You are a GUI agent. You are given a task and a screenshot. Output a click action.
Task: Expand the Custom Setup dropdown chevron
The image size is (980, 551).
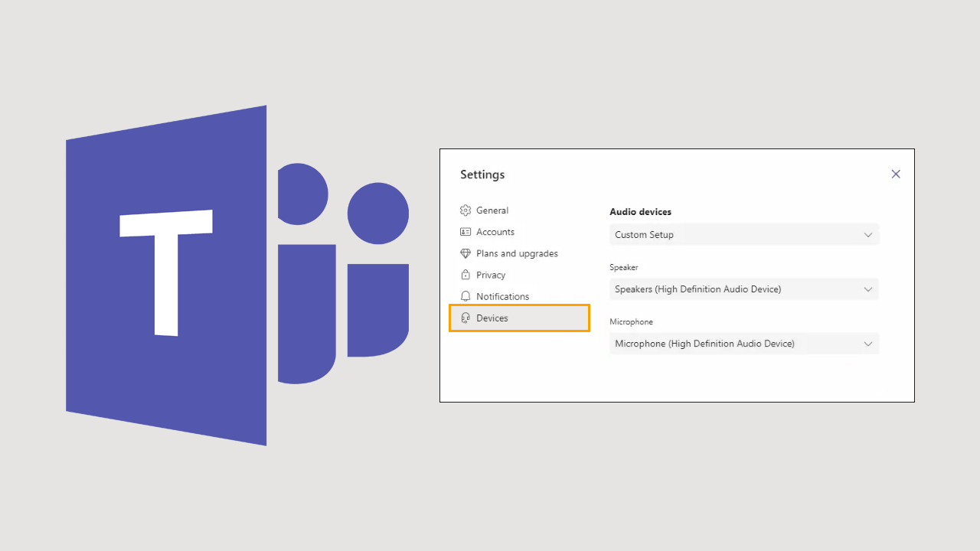tap(868, 235)
